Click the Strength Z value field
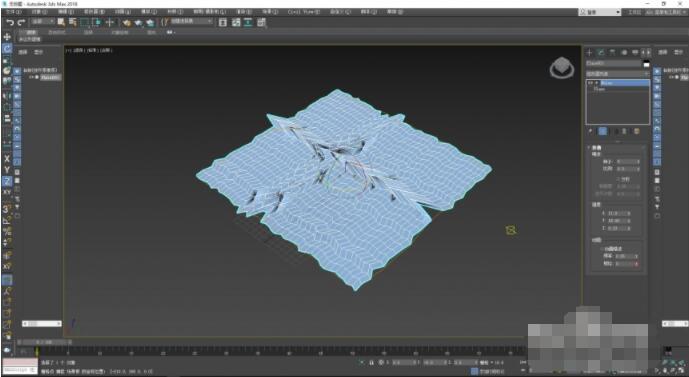 pos(619,228)
